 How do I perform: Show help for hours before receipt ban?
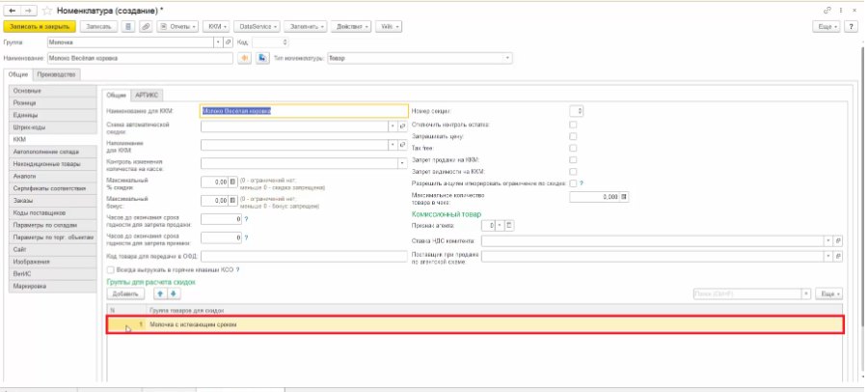(246, 238)
